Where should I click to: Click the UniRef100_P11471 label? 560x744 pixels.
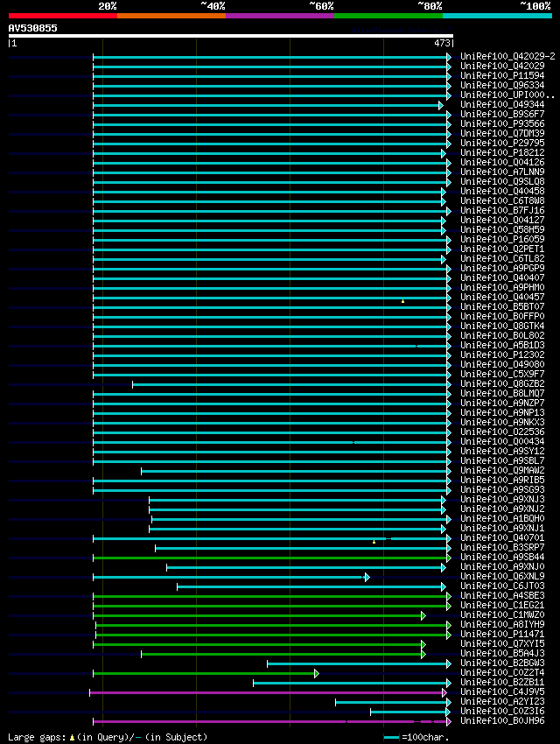(502, 634)
